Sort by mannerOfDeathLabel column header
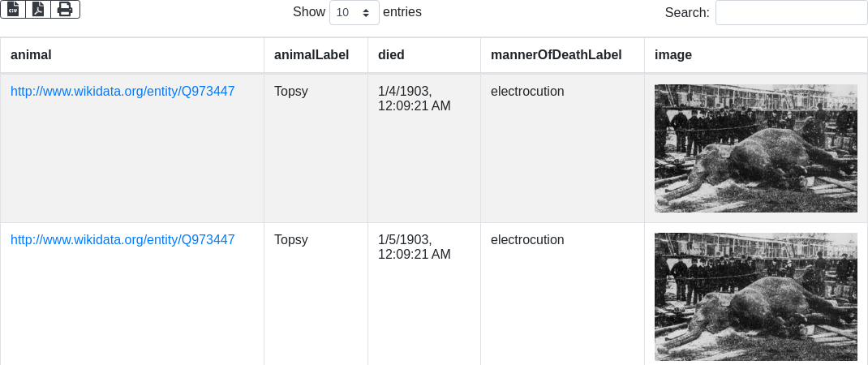This screenshot has width=868, height=365. point(556,55)
